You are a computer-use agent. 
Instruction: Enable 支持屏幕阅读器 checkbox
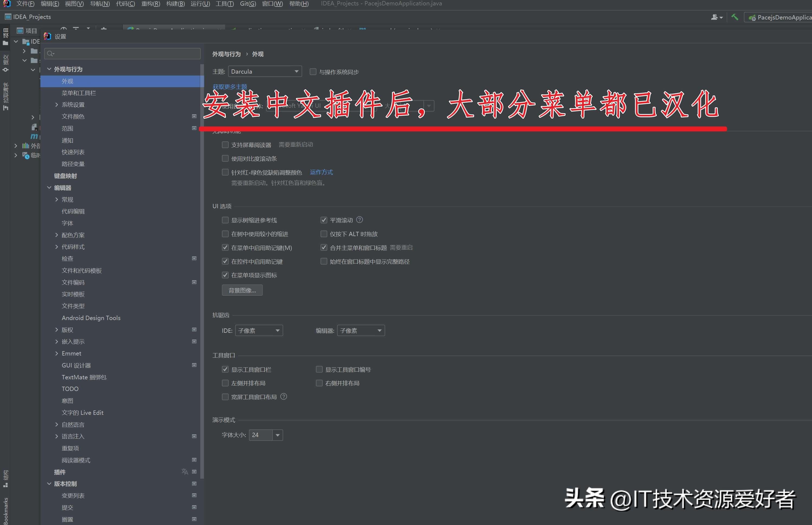225,145
